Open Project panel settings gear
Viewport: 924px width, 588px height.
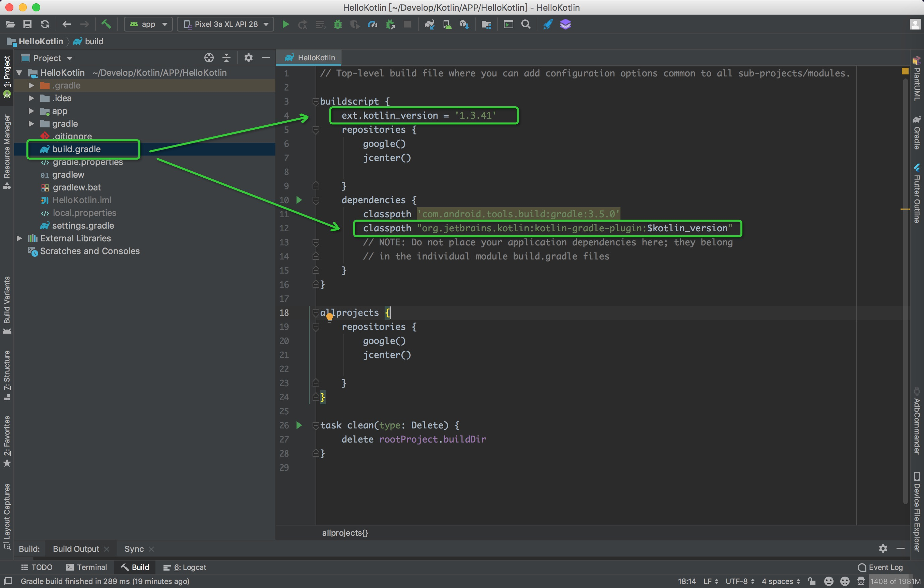(x=249, y=58)
